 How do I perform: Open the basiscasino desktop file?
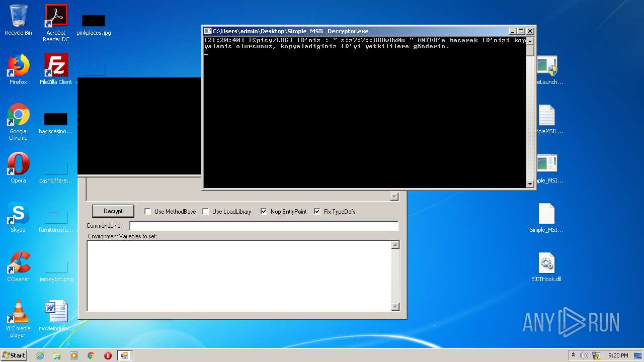[55, 123]
